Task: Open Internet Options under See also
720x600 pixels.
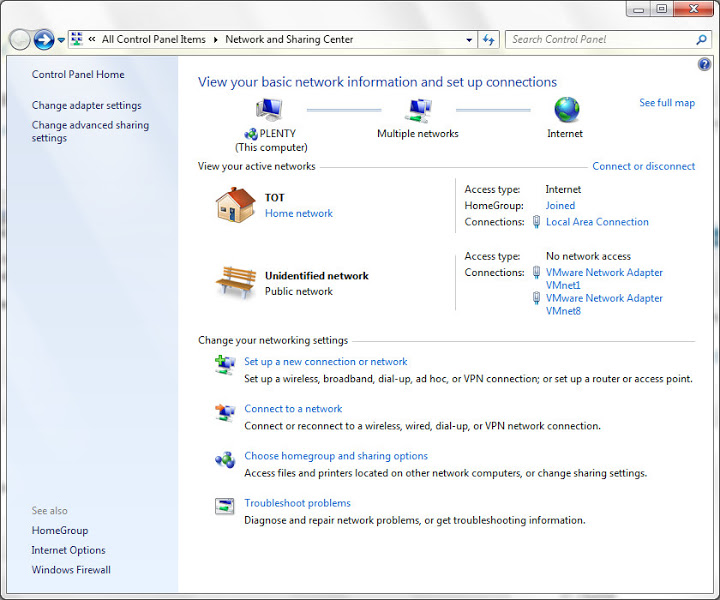Action: point(68,550)
